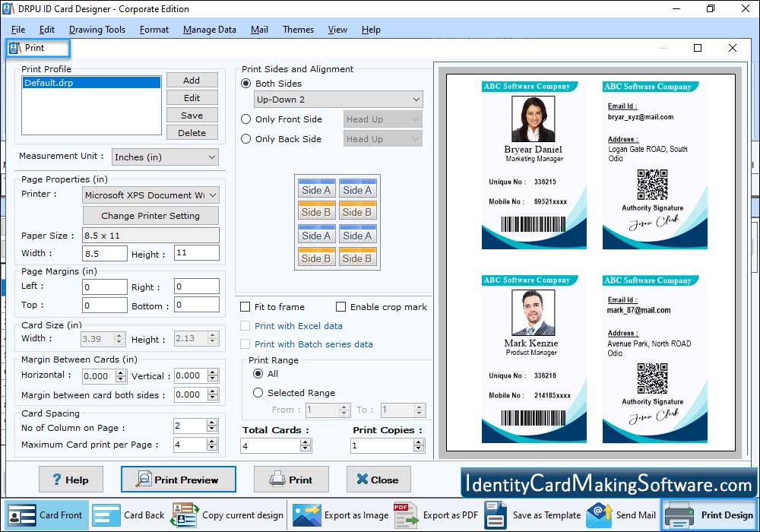Select Only Back Side option
Image resolution: width=760 pixels, height=532 pixels.
pos(246,139)
